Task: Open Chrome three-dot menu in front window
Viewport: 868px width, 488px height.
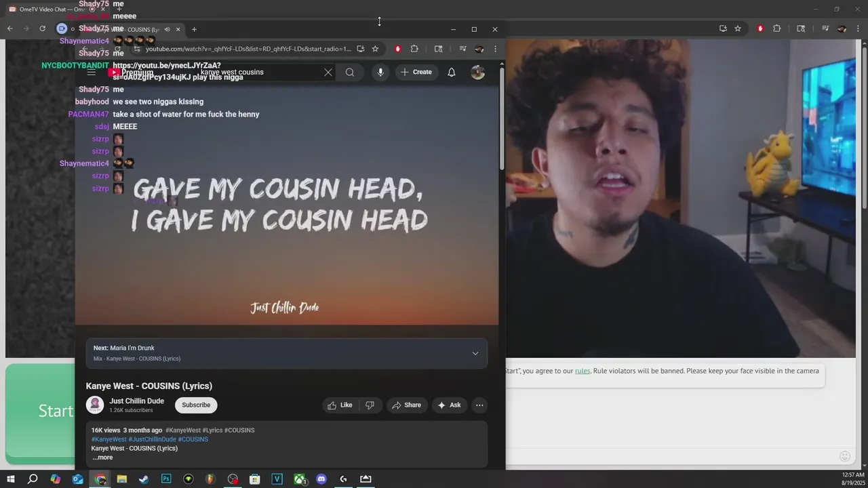Action: [495, 49]
